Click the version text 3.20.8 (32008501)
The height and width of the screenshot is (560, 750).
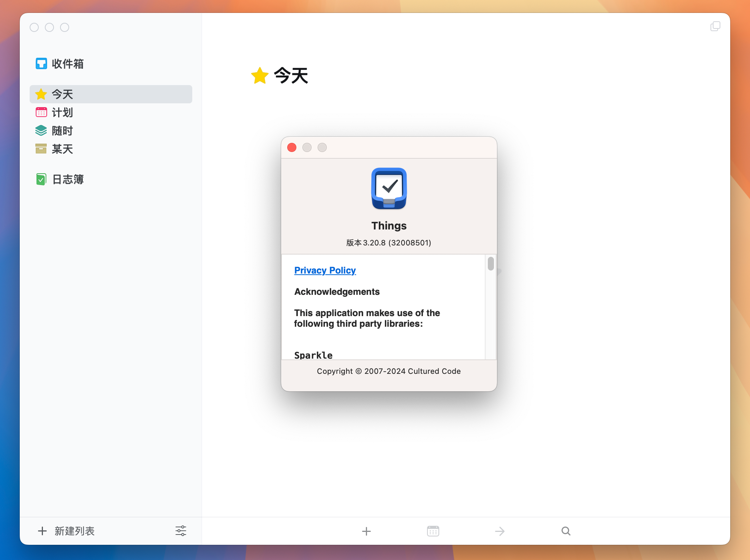[x=389, y=243]
